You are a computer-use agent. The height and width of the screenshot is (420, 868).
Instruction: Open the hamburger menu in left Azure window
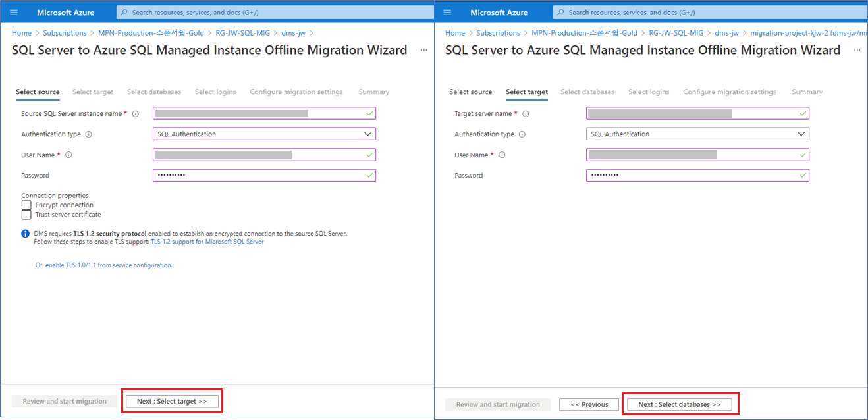pos(14,13)
